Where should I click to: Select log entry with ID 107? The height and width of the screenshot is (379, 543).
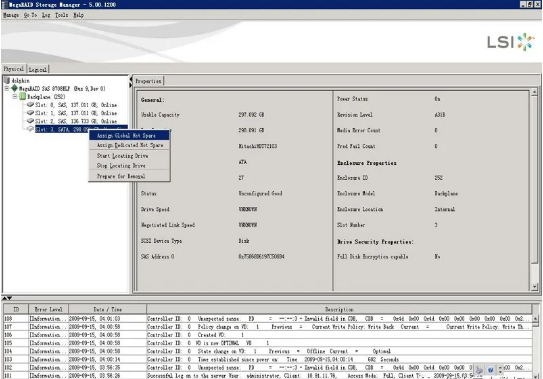pos(268,327)
